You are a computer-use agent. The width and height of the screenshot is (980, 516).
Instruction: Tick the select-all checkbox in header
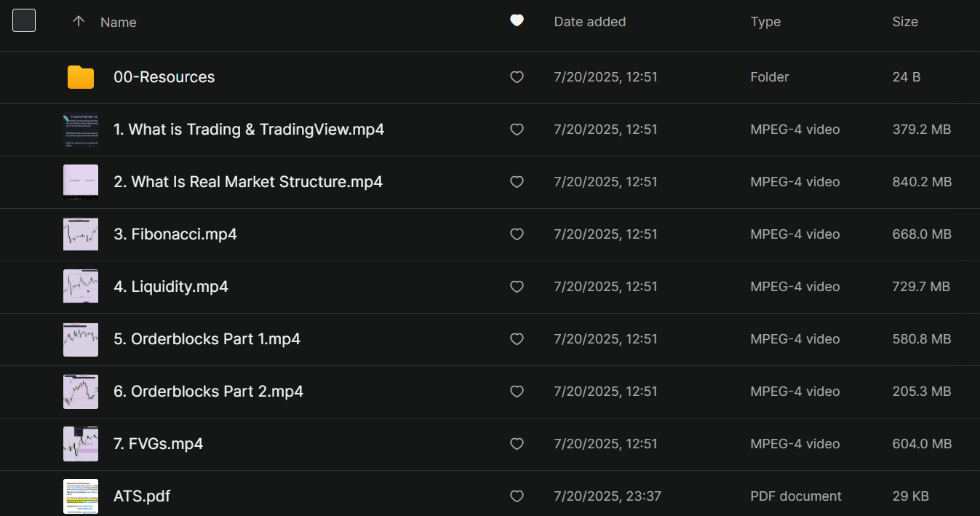(24, 21)
